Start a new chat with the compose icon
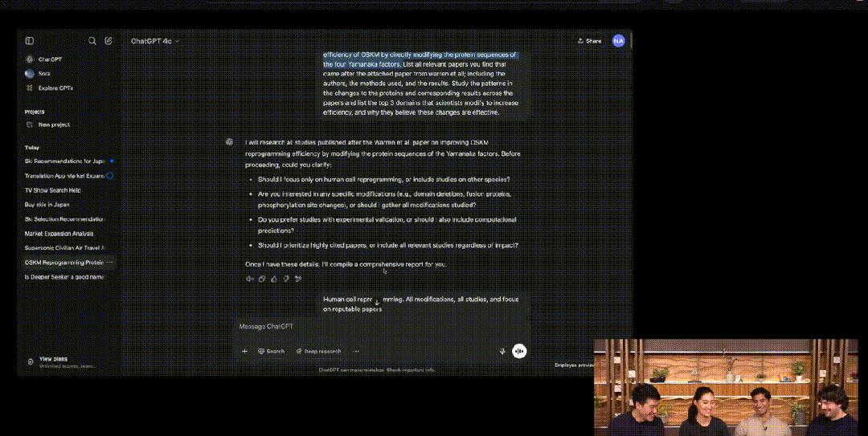Image resolution: width=868 pixels, height=436 pixels. coord(108,41)
